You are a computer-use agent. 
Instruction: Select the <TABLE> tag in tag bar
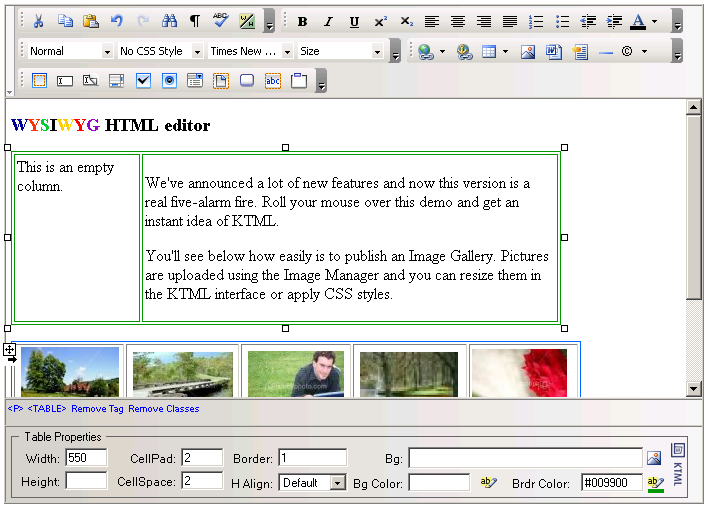tap(47, 409)
